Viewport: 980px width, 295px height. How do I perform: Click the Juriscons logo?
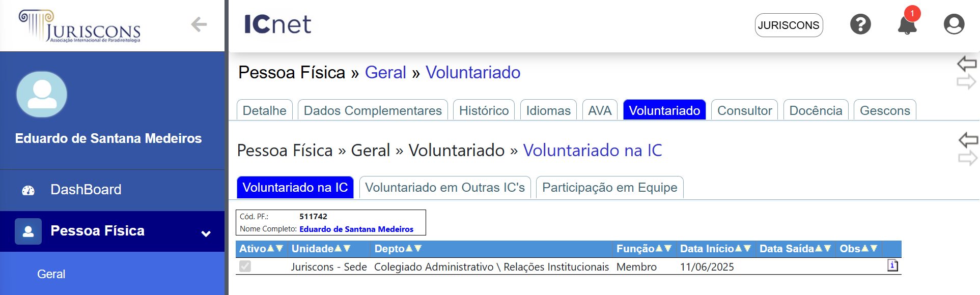[x=80, y=25]
